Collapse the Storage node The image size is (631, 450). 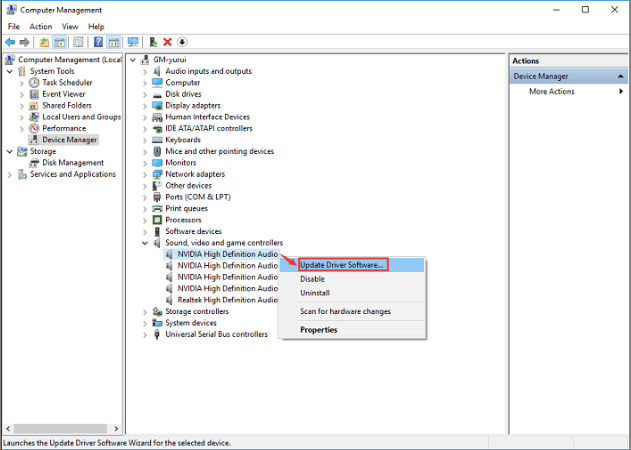click(10, 152)
